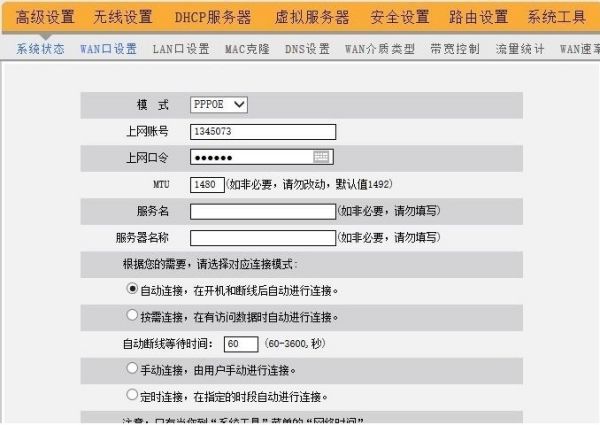The height and width of the screenshot is (425, 600).
Task: Select the 自动连接 radio button
Action: (132, 290)
